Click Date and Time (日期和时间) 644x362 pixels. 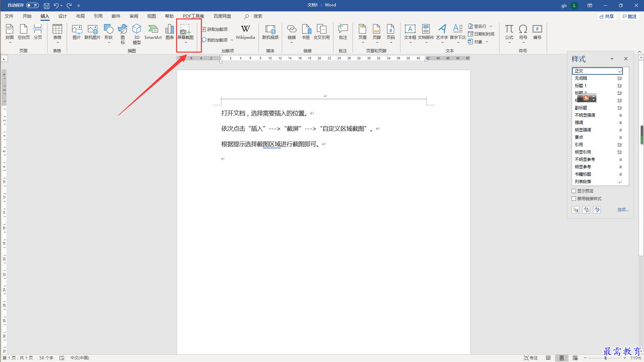coord(481,34)
